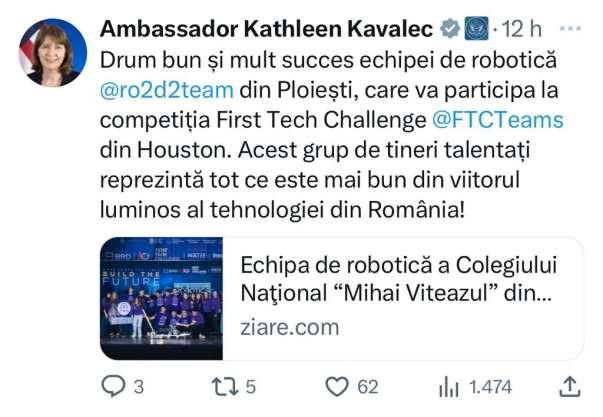Click the reply count 3
Viewport: 603px width, 417px height.
[x=139, y=387]
